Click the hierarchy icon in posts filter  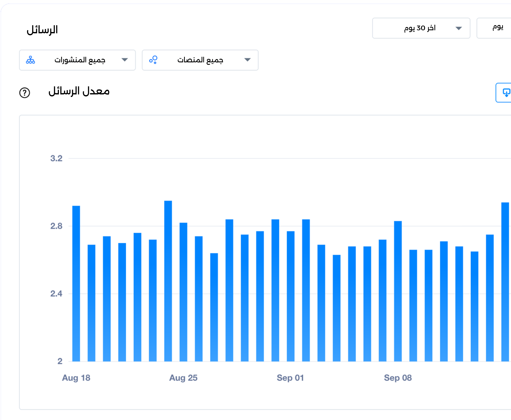(31, 60)
